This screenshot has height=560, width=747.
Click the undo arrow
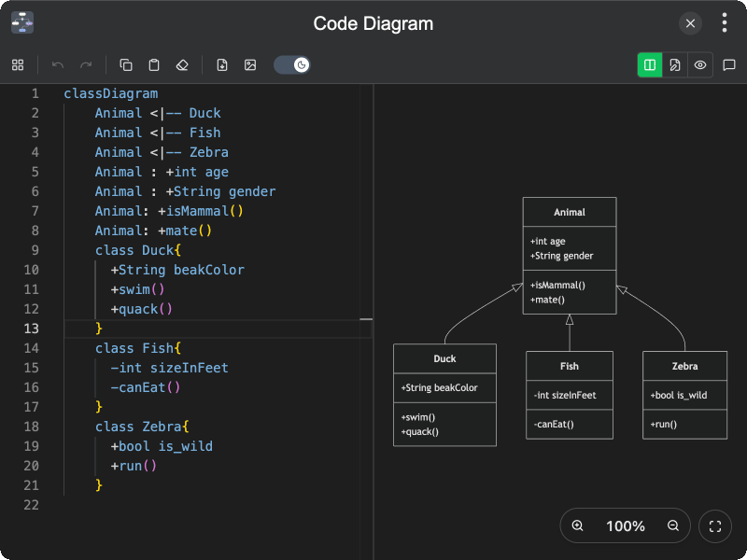pos(58,64)
